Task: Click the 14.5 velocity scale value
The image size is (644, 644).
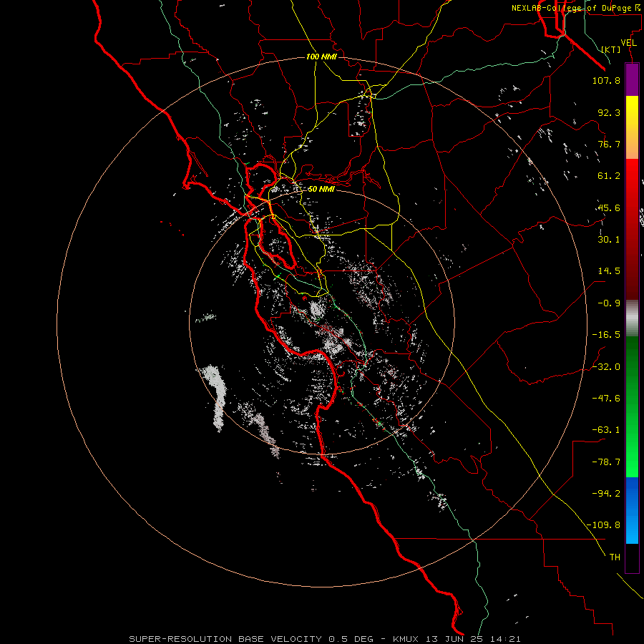Action: coord(609,271)
